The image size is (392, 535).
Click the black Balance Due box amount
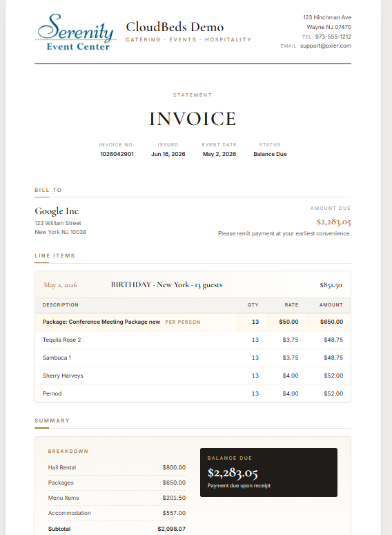[x=233, y=474]
